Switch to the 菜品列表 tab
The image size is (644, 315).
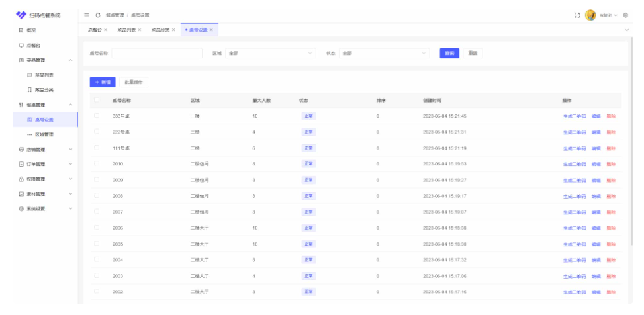pos(126,30)
